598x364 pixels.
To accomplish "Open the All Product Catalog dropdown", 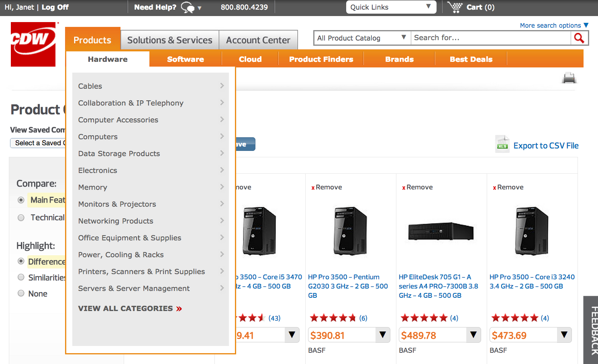I will 362,38.
